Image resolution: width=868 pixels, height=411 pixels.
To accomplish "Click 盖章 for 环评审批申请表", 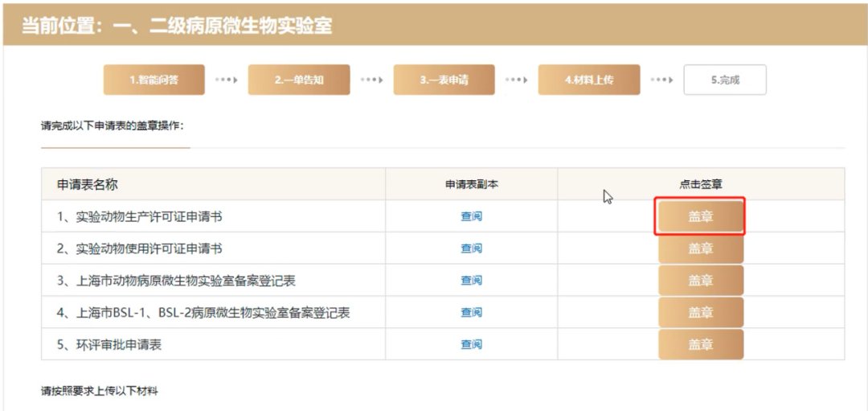I will [700, 345].
